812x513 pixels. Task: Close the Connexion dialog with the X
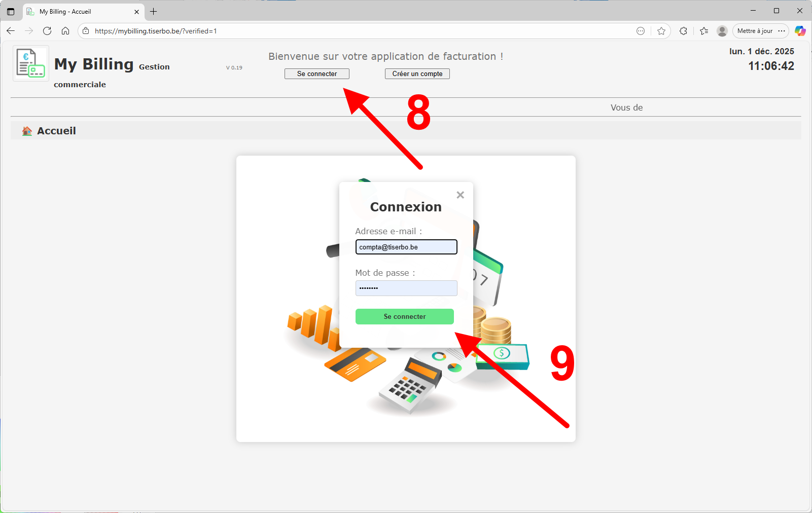[x=460, y=195]
